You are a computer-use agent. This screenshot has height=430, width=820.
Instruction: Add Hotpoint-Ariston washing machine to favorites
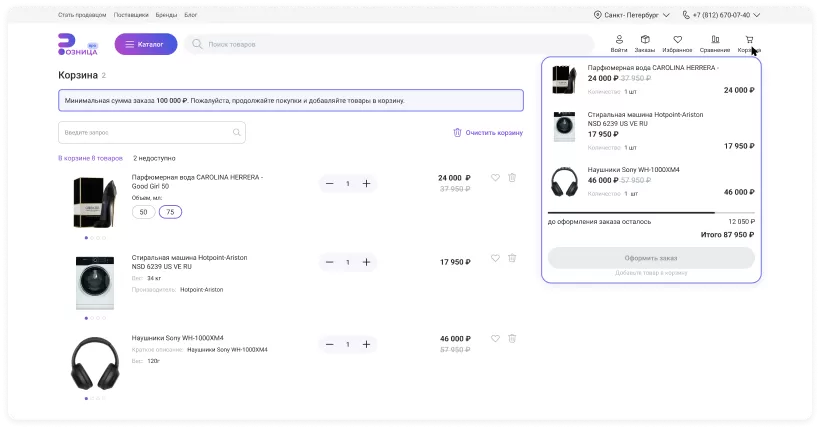[495, 258]
